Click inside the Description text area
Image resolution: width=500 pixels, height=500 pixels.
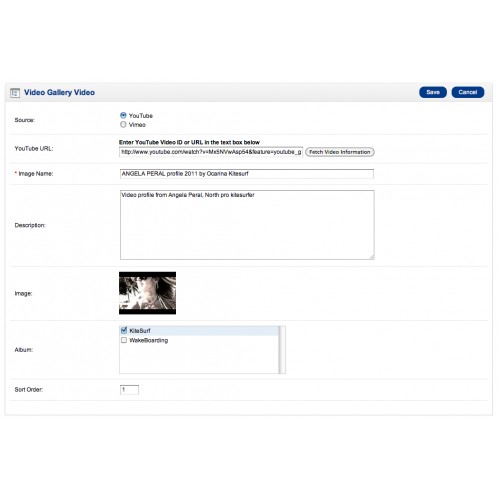tap(247, 225)
